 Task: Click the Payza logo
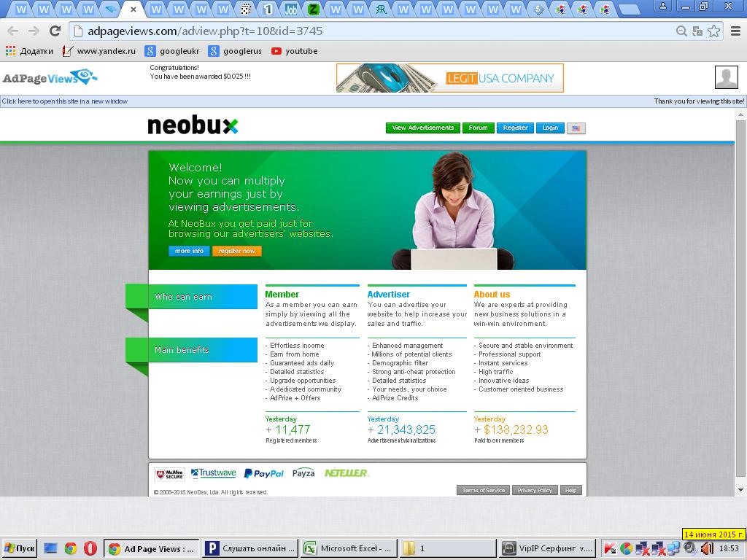[303, 473]
